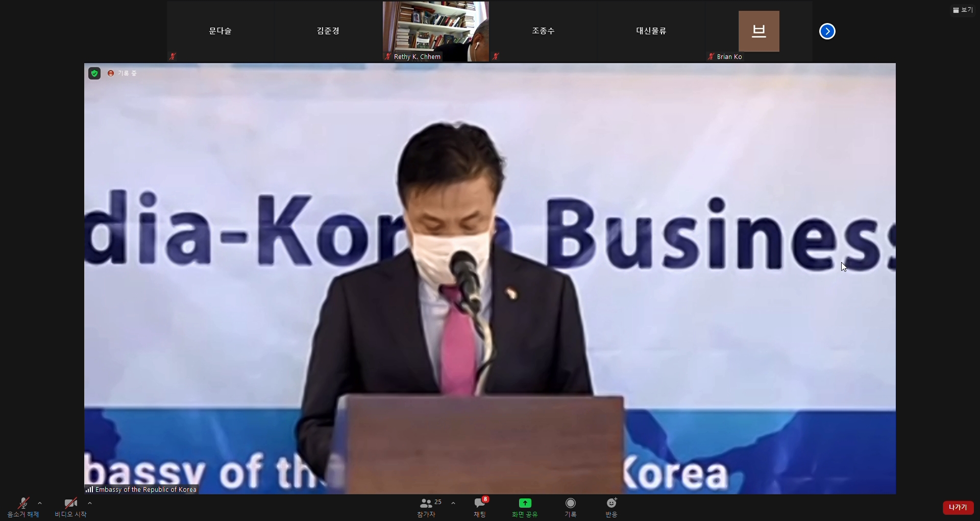Select participant tile 조종수
Image resolution: width=980 pixels, height=521 pixels.
(544, 31)
